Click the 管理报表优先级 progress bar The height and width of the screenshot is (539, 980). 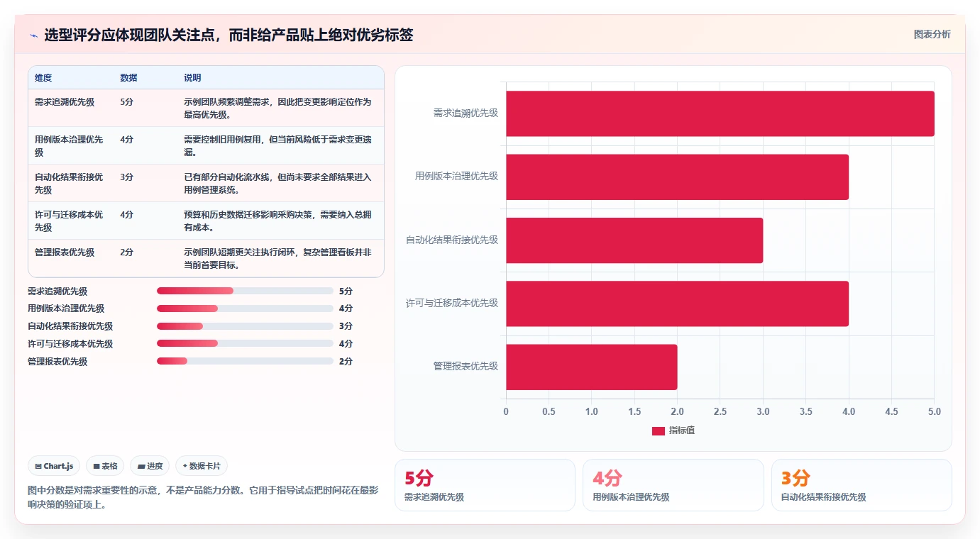pyautogui.click(x=245, y=361)
